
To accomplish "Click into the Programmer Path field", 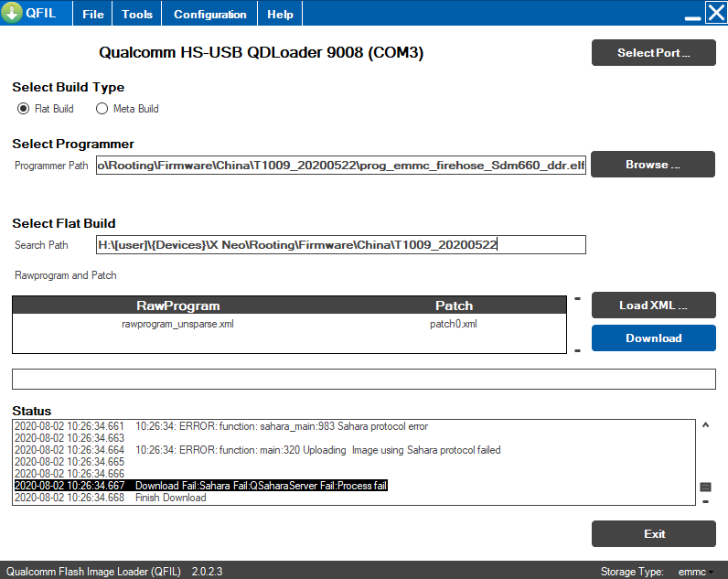I will [340, 166].
